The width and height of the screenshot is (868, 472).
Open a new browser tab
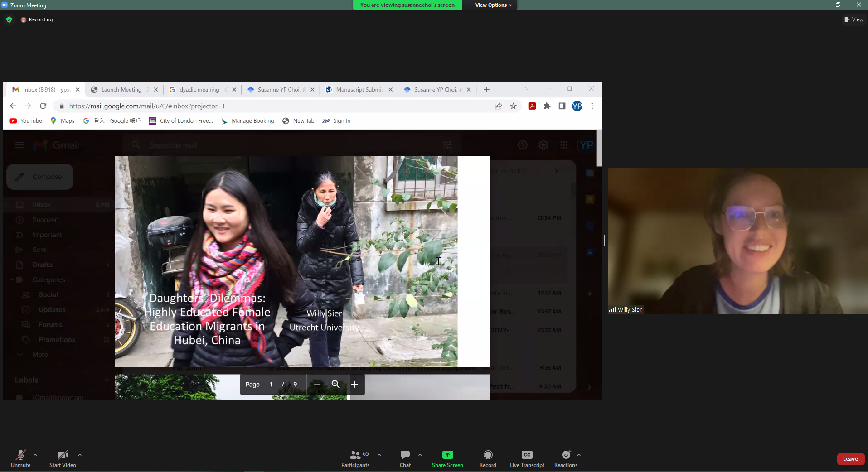[x=487, y=90]
